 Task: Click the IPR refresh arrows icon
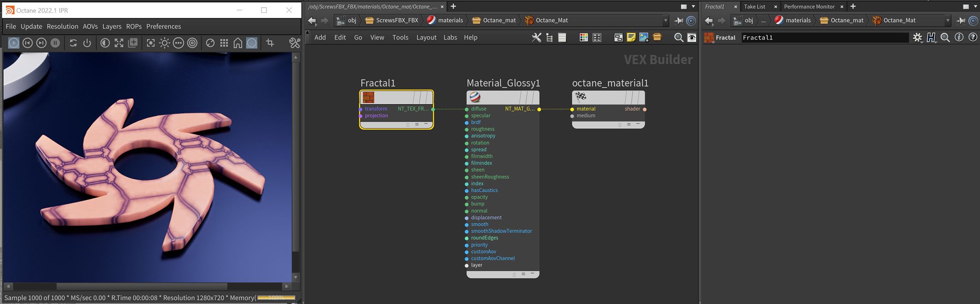click(73, 43)
